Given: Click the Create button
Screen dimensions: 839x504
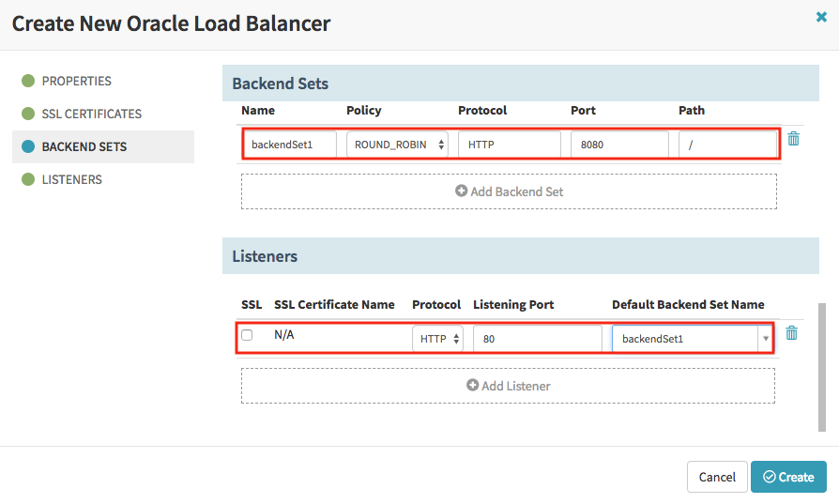Looking at the screenshot, I should point(788,477).
